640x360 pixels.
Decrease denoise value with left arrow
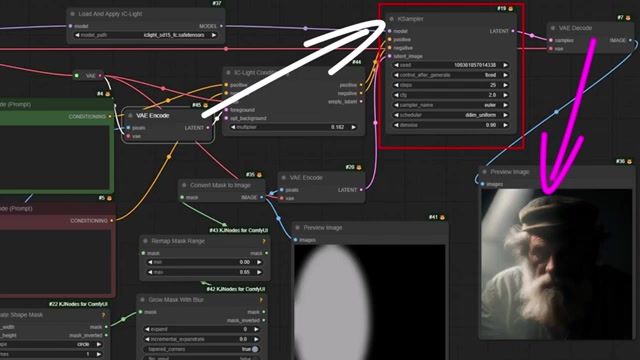pyautogui.click(x=396, y=125)
